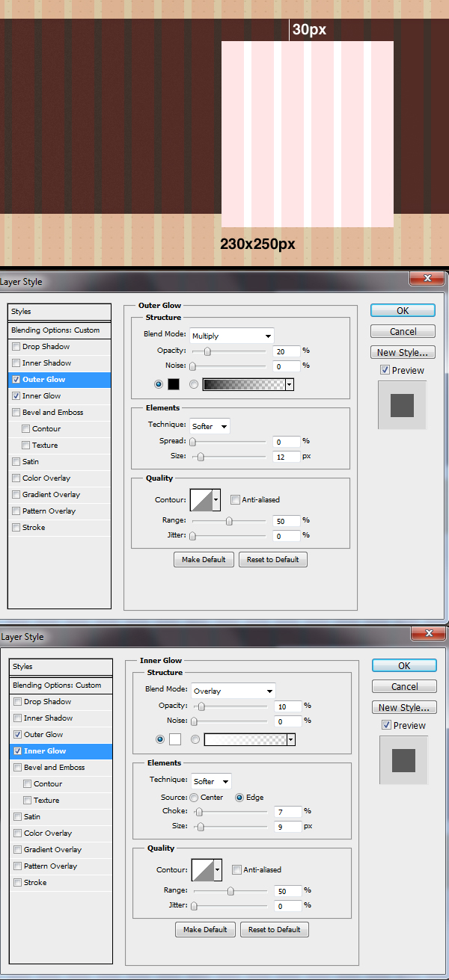Open Technique dropdown in Outer Glow
The image size is (449, 980).
pyautogui.click(x=210, y=426)
